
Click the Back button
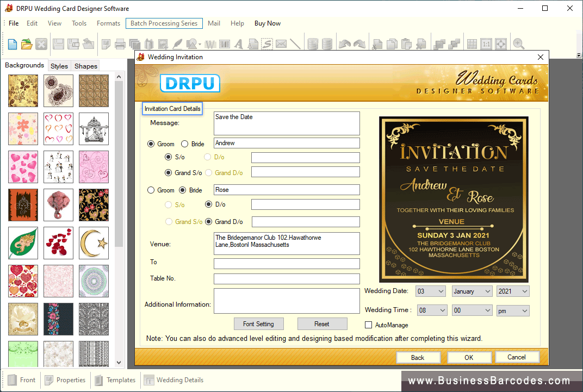pos(418,357)
